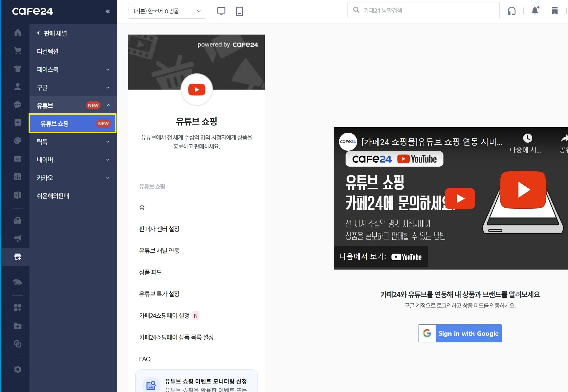Viewport: 568px width, 392px height.
Task: Open the headset customer support icon
Action: coord(511,11)
